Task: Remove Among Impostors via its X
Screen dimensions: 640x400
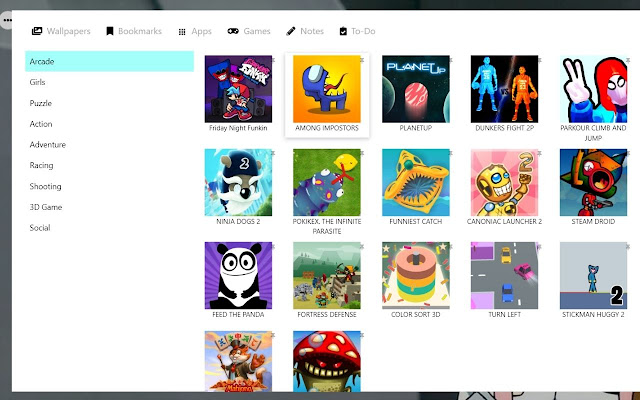Action: pos(362,60)
